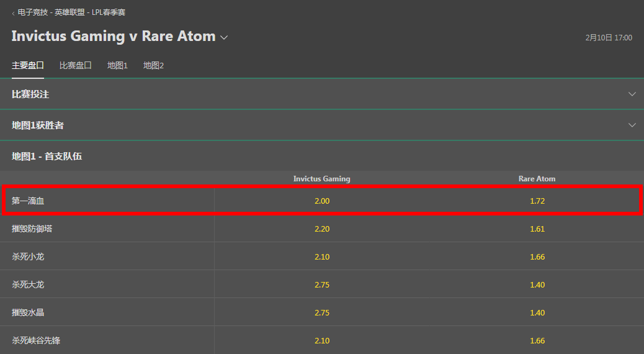The height and width of the screenshot is (354, 644).
Task: Open the 地图2 tab
Action: coord(153,65)
